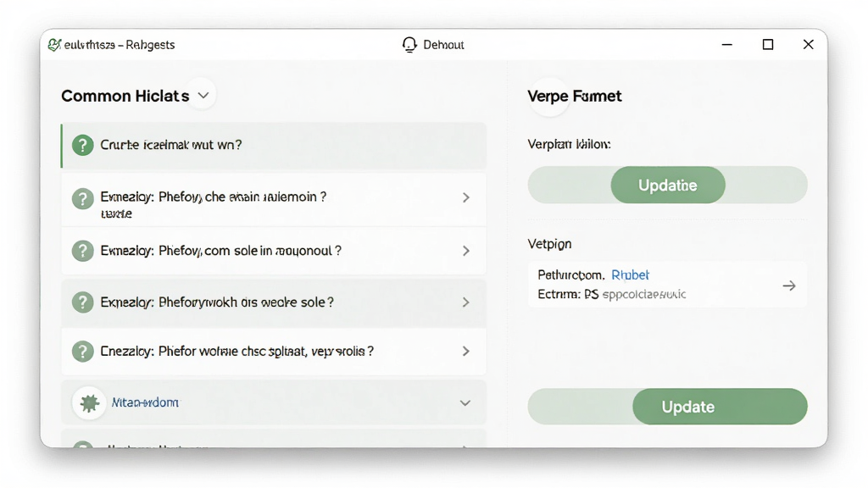
Task: Click the app logo icon in title bar
Action: [54, 45]
